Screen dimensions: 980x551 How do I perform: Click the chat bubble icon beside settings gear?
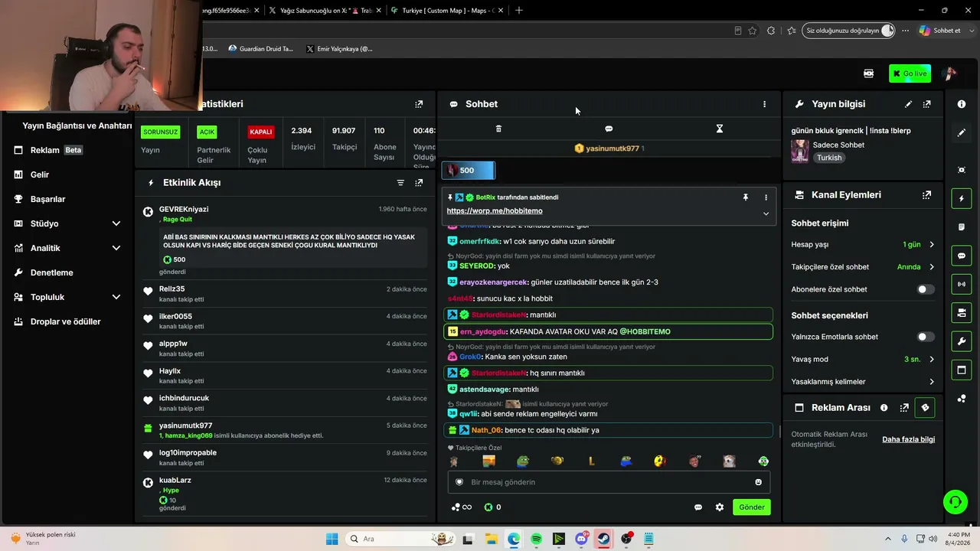698,507
